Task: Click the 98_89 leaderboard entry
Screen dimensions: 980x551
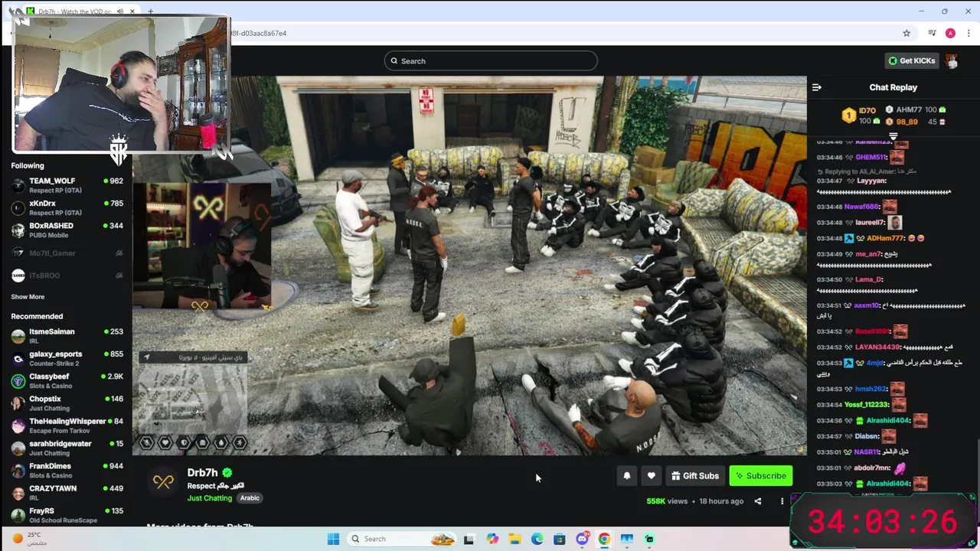Action: (916, 122)
